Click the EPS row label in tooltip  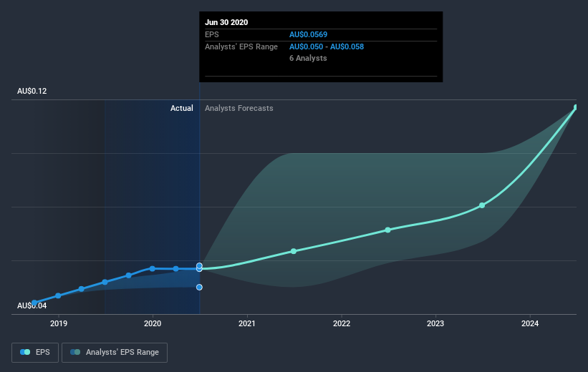click(212, 34)
